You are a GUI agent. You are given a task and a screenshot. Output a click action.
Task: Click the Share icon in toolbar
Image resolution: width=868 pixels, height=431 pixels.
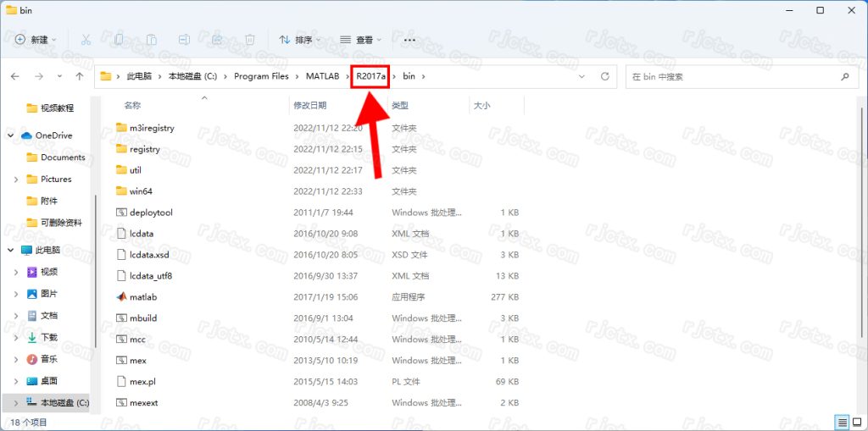(217, 40)
